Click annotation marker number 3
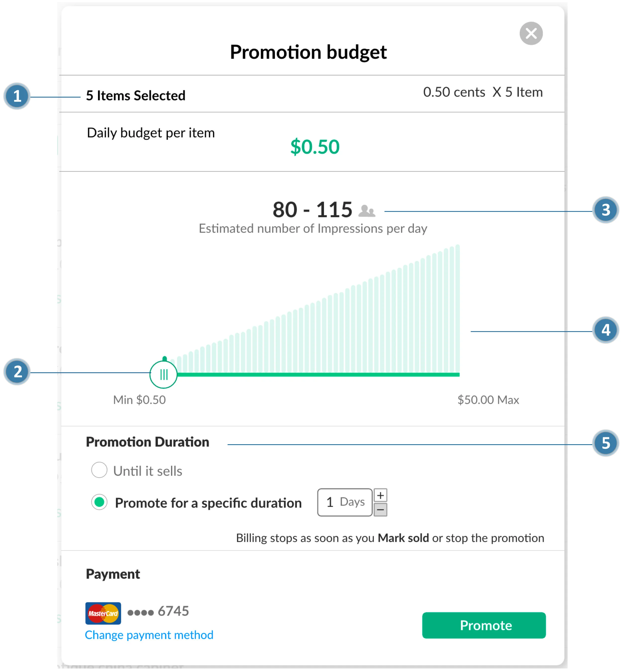Screen dimensions: 622x672 click(606, 210)
